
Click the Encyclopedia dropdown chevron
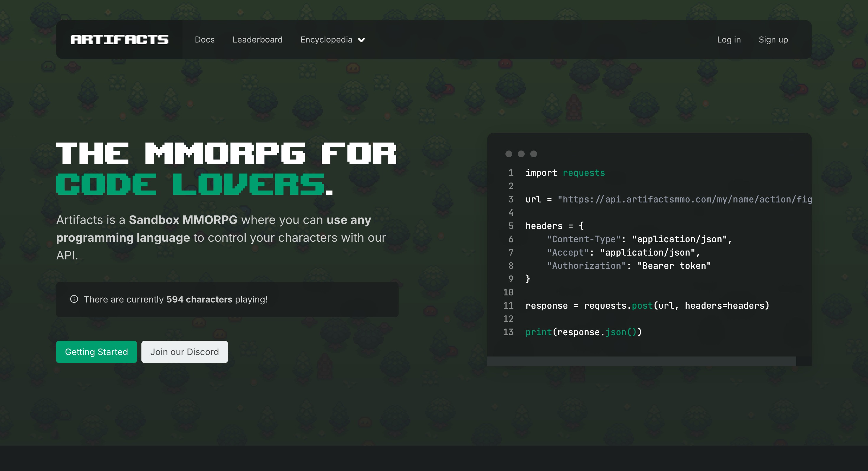coord(363,40)
